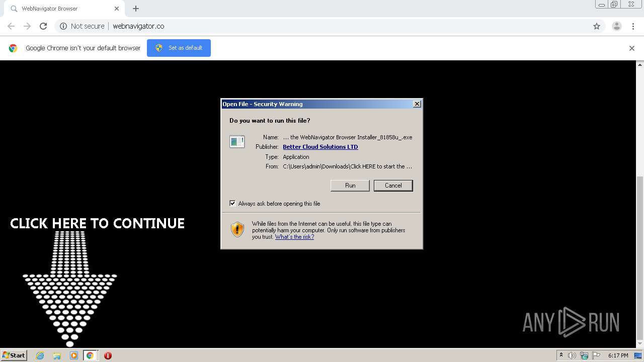Image resolution: width=644 pixels, height=362 pixels.
Task: Close the Security Warning dialog
Action: (417, 104)
